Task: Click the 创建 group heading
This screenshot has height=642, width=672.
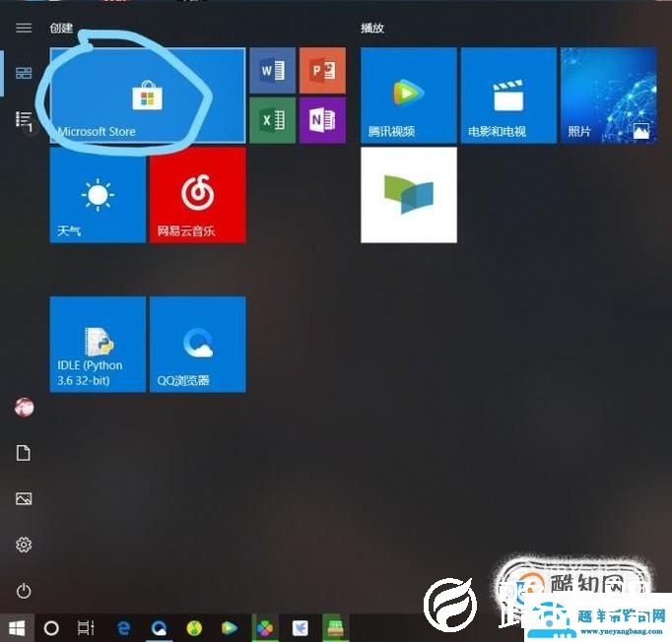Action: pyautogui.click(x=61, y=29)
